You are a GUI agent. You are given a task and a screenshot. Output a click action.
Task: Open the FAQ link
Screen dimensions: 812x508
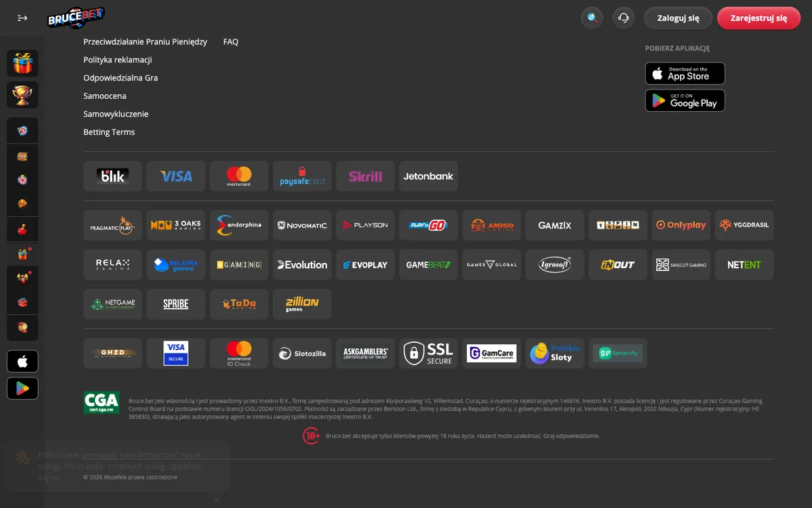(x=231, y=42)
